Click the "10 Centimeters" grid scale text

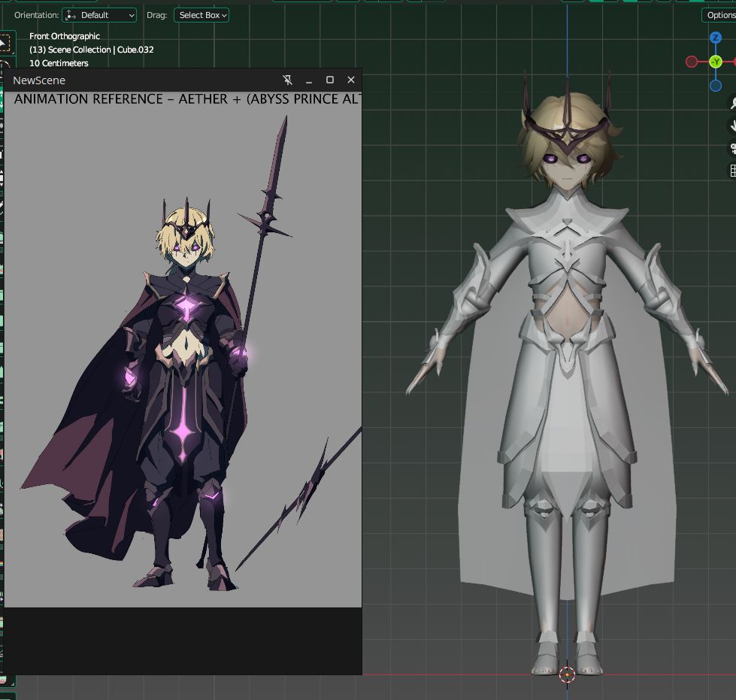(x=59, y=63)
